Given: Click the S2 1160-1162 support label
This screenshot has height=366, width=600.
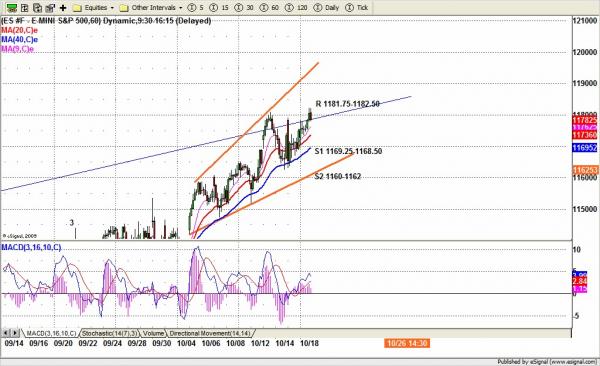Looking at the screenshot, I should click(x=338, y=176).
